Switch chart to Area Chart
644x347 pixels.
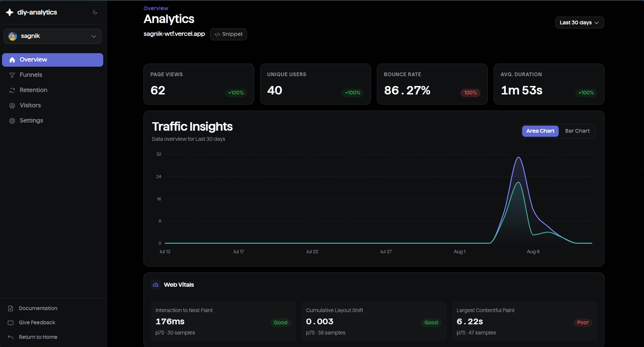tap(540, 131)
